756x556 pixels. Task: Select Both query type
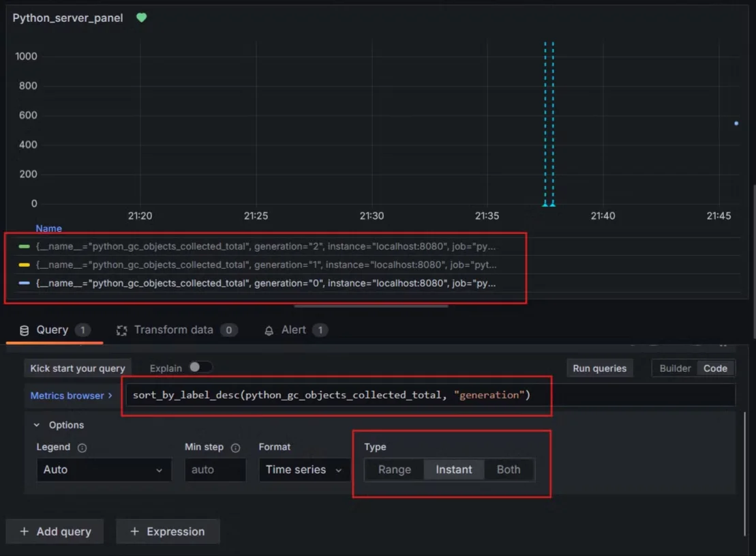pyautogui.click(x=509, y=469)
